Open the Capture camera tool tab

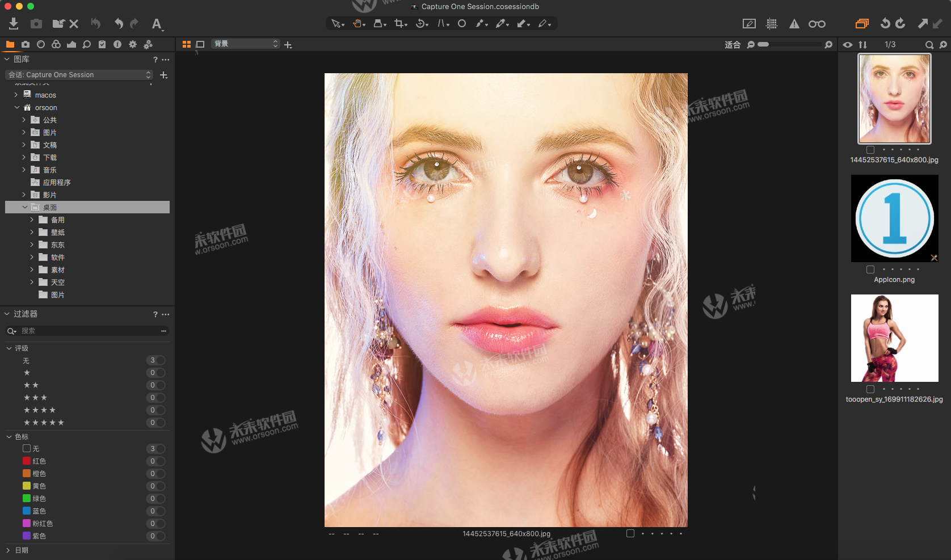point(26,44)
